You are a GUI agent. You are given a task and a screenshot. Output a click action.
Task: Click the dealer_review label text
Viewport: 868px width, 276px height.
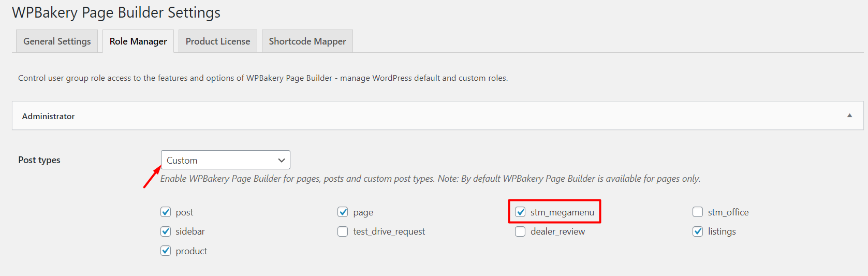click(x=557, y=231)
